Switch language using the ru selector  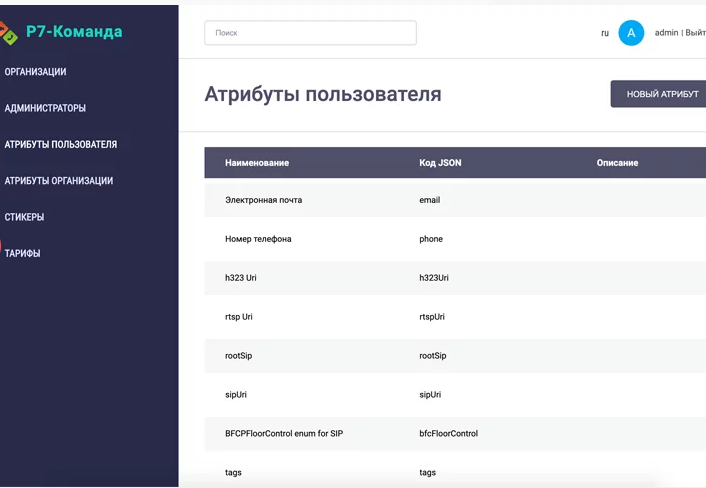pos(605,33)
